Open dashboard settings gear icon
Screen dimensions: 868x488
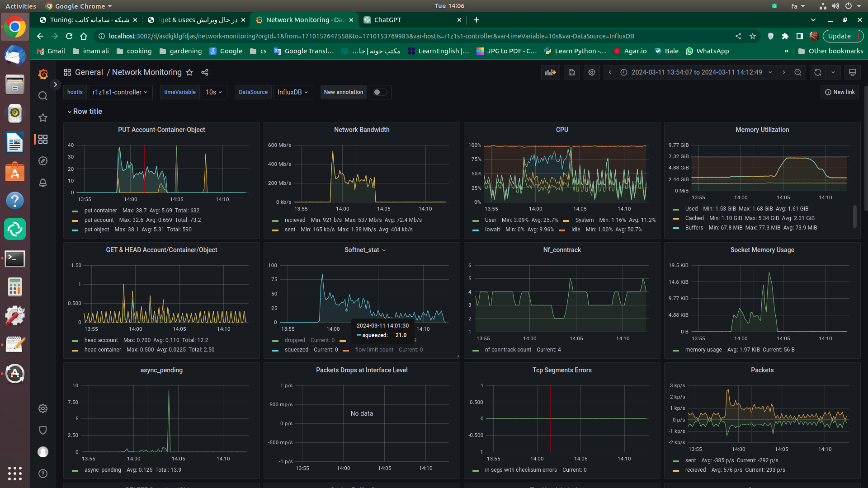tap(591, 72)
